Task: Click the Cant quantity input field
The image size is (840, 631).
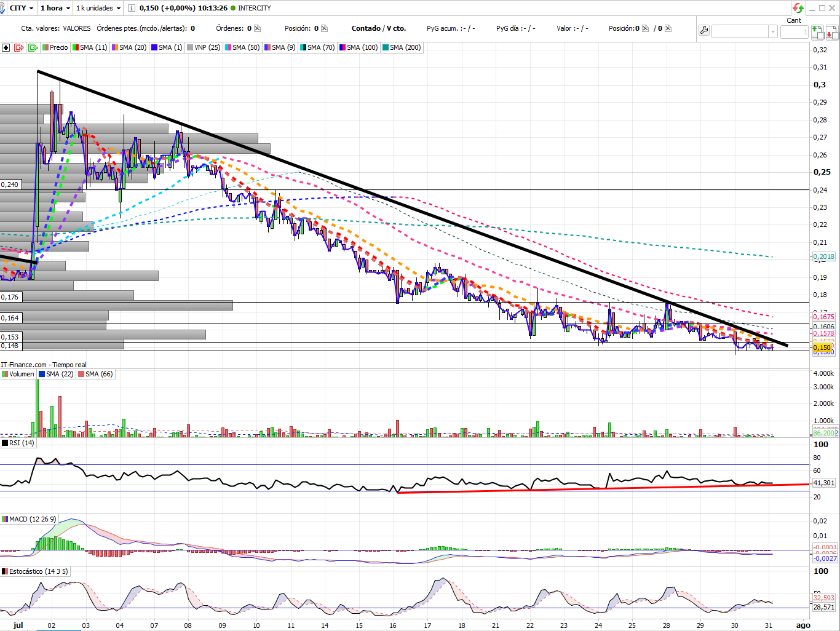Action: (x=794, y=31)
